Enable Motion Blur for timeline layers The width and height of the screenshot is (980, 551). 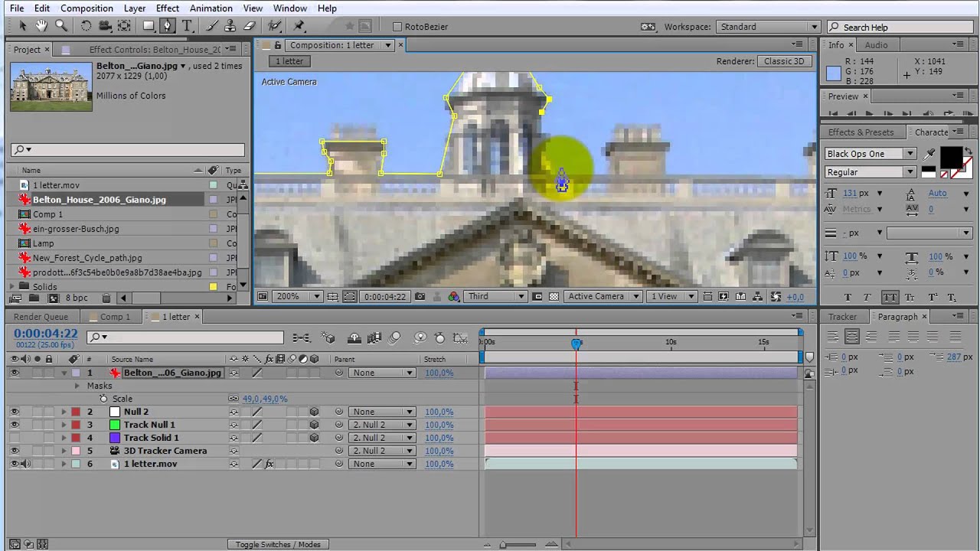tap(395, 337)
